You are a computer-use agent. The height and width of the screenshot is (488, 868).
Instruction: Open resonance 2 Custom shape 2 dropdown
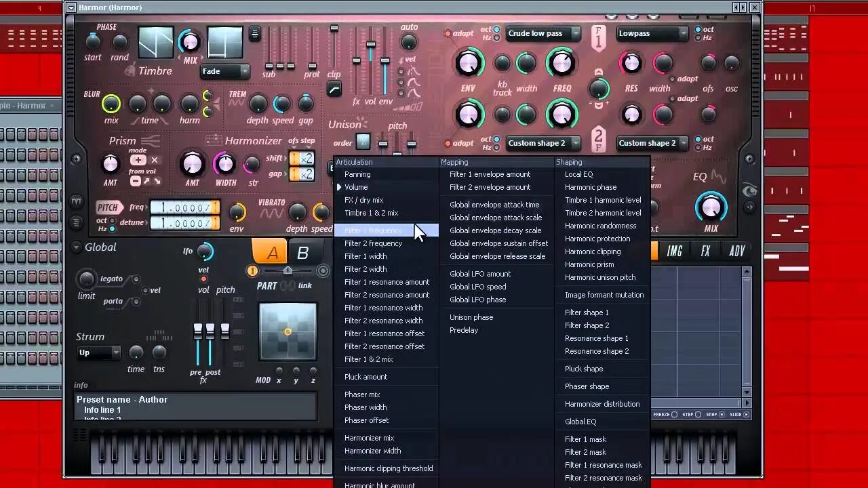(652, 143)
